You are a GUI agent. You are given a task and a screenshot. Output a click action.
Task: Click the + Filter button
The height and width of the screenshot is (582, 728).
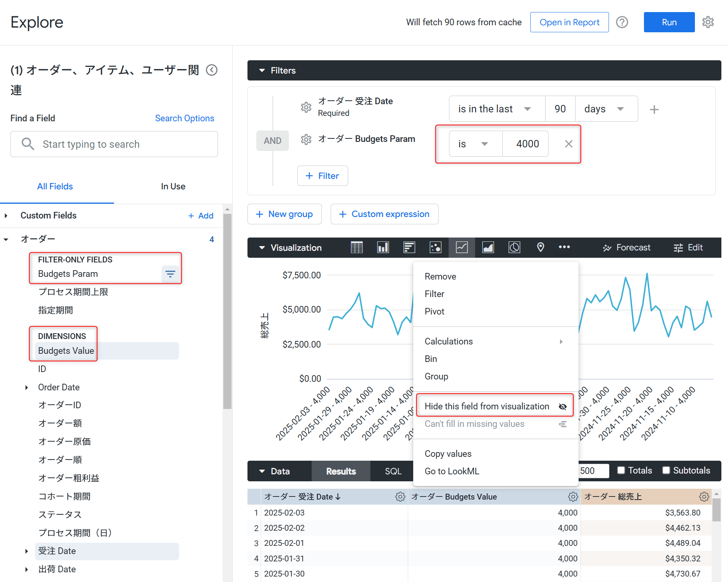click(323, 176)
